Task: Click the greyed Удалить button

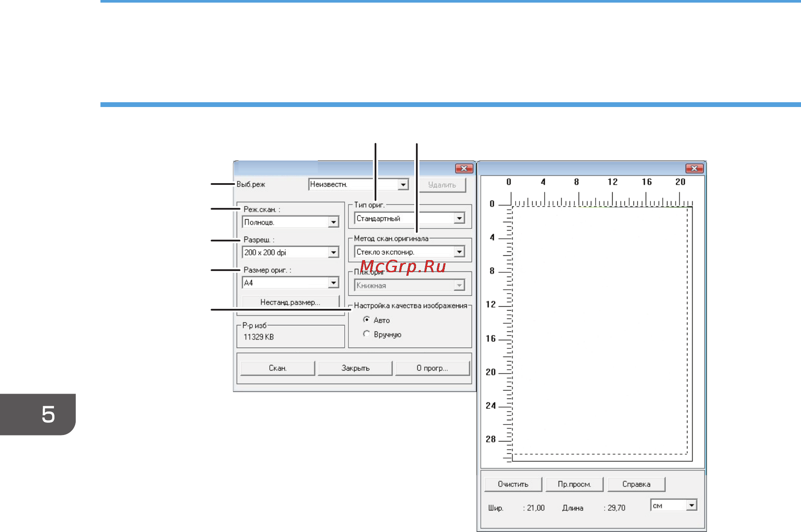Action: [x=442, y=185]
